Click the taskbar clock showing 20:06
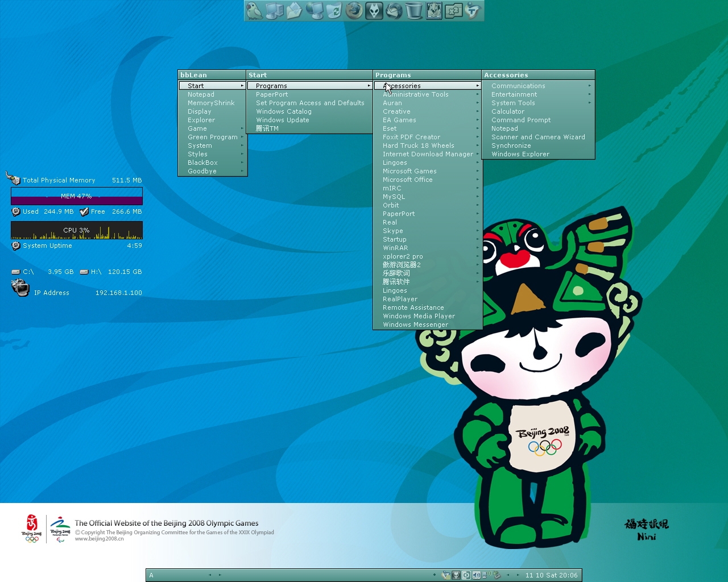Viewport: 728px width, 582px height. pyautogui.click(x=551, y=575)
